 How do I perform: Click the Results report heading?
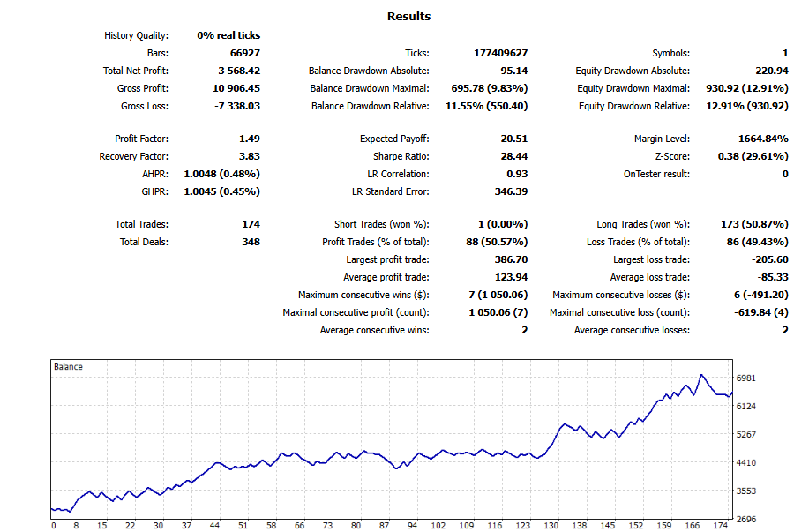tap(408, 16)
